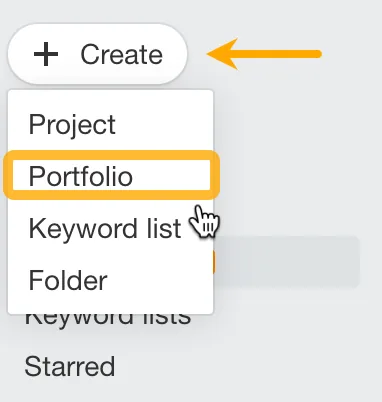This screenshot has width=382, height=402.
Task: Click the orange active marker on selected row
Action: 214,262
